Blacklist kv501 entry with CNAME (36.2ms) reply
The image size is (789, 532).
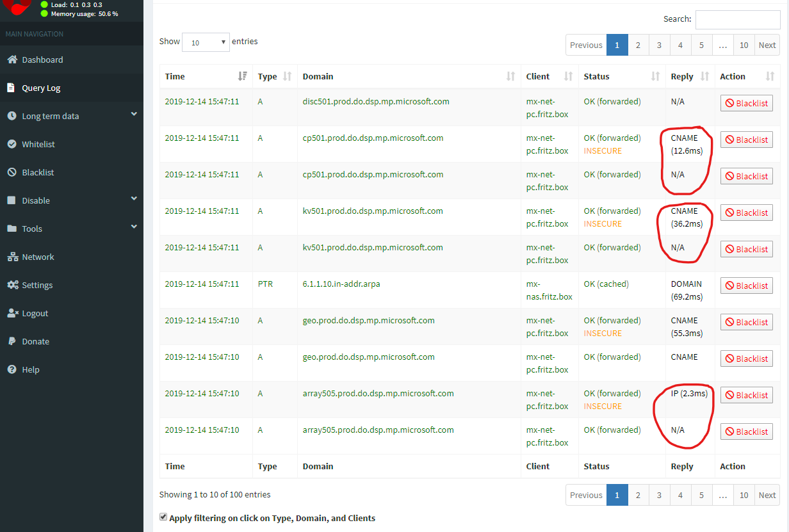pos(746,213)
